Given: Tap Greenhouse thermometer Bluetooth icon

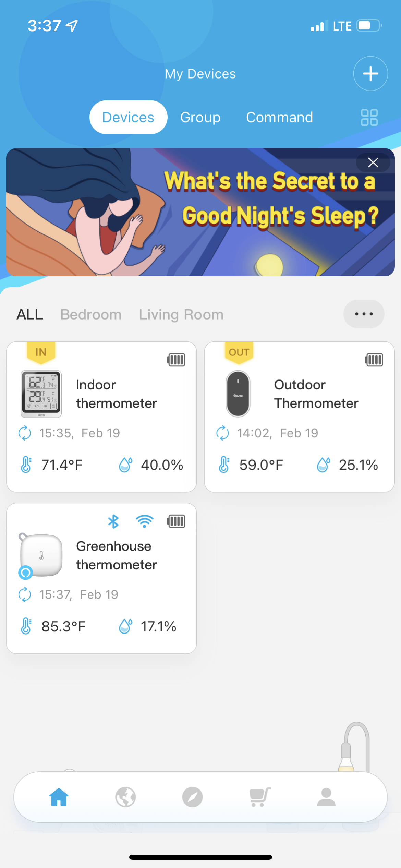Looking at the screenshot, I should click(113, 521).
